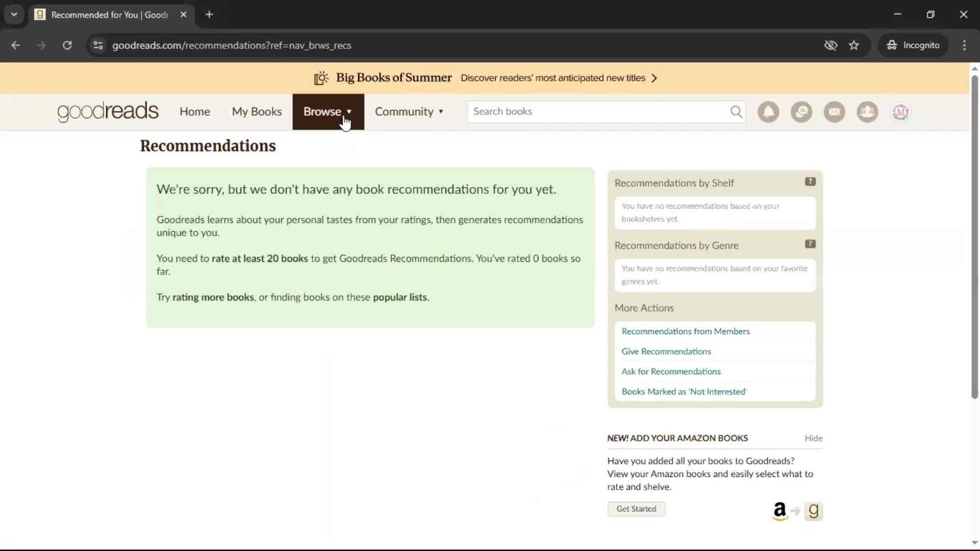The height and width of the screenshot is (551, 980).
Task: Open Big Books of Summer banner title
Action: coord(394,78)
